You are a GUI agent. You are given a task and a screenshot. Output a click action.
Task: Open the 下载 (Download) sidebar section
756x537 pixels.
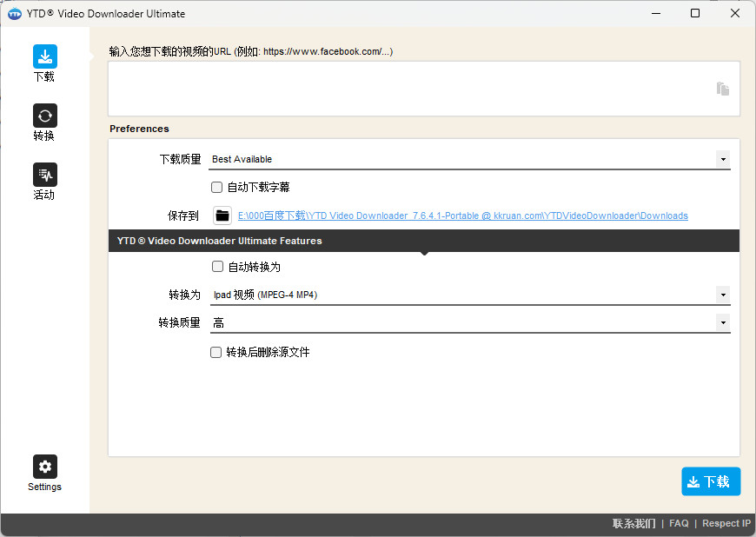tap(45, 63)
